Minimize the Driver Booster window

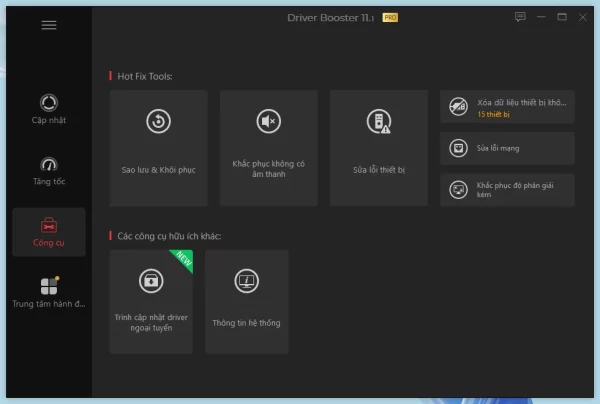[x=541, y=17]
